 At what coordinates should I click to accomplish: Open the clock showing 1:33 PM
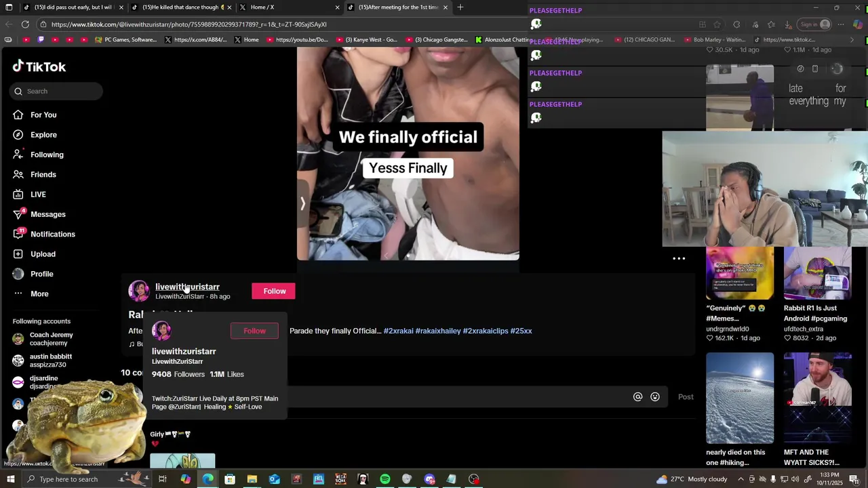pyautogui.click(x=829, y=479)
